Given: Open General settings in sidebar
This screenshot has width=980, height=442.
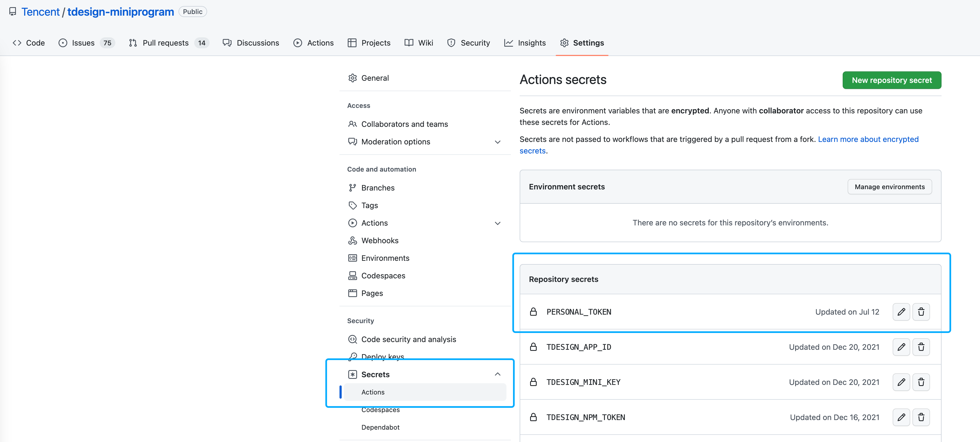Looking at the screenshot, I should click(425, 78).
